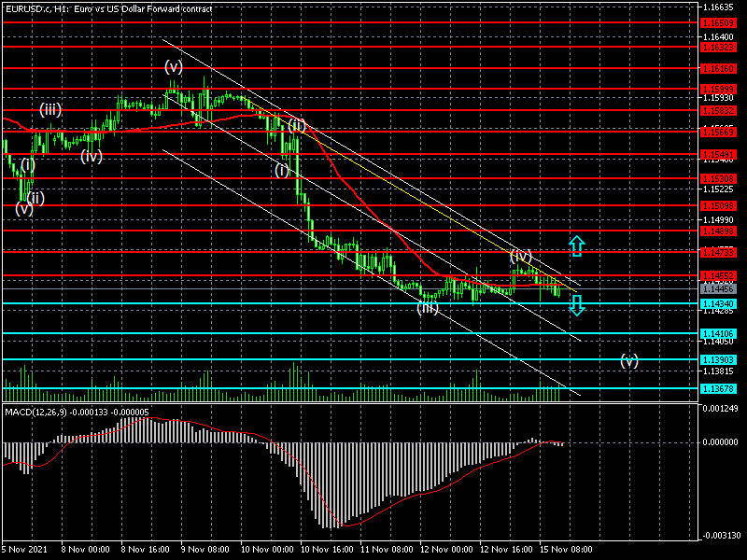
Task: Select the (iii) wave label at upper left
Action: [49, 109]
